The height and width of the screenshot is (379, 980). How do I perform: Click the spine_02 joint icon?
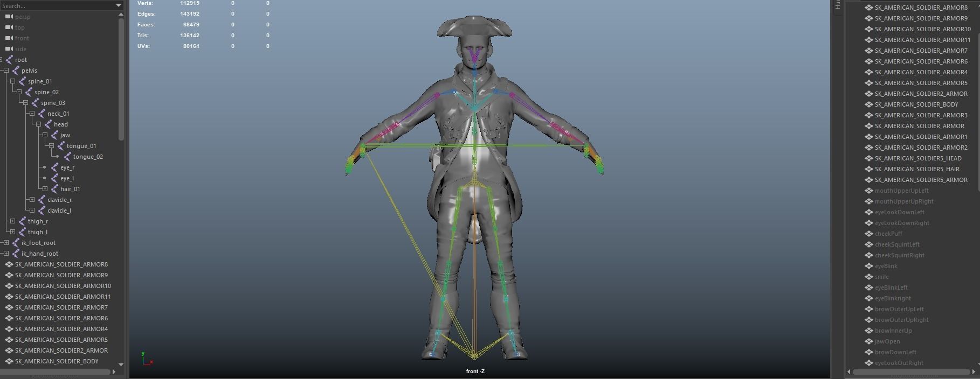click(29, 92)
